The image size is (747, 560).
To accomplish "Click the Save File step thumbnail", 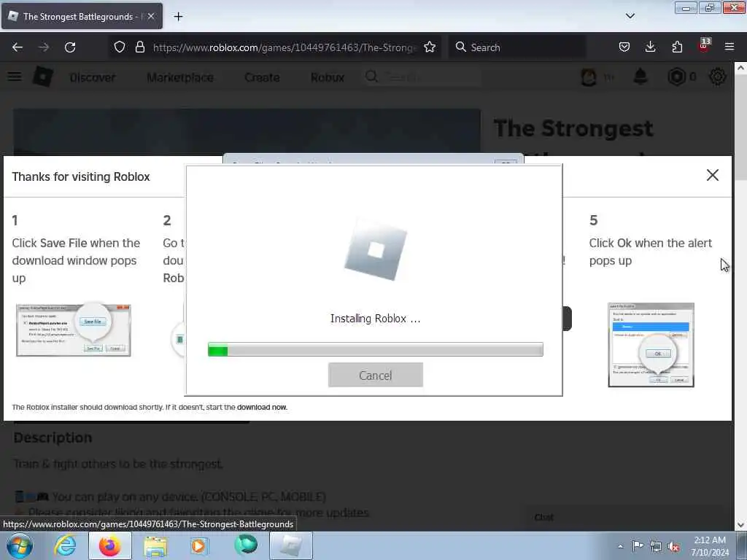I will [x=74, y=330].
